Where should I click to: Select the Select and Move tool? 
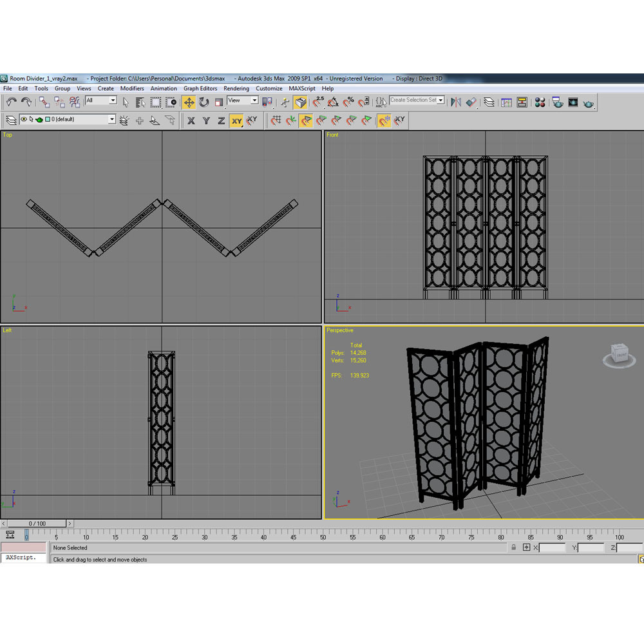click(x=189, y=102)
